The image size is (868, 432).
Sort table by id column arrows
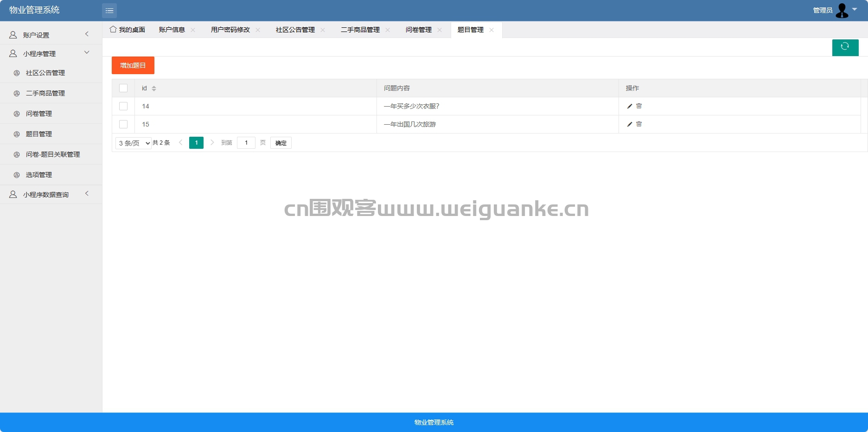[154, 88]
